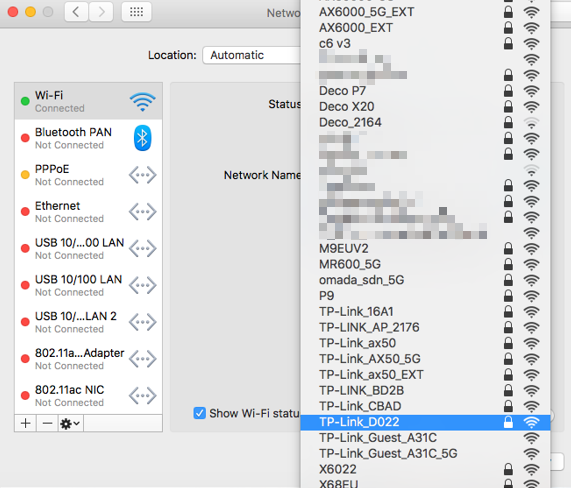Click the 802.11ac NIC arrows icon
This screenshot has width=571, height=488.
pyautogui.click(x=142, y=396)
